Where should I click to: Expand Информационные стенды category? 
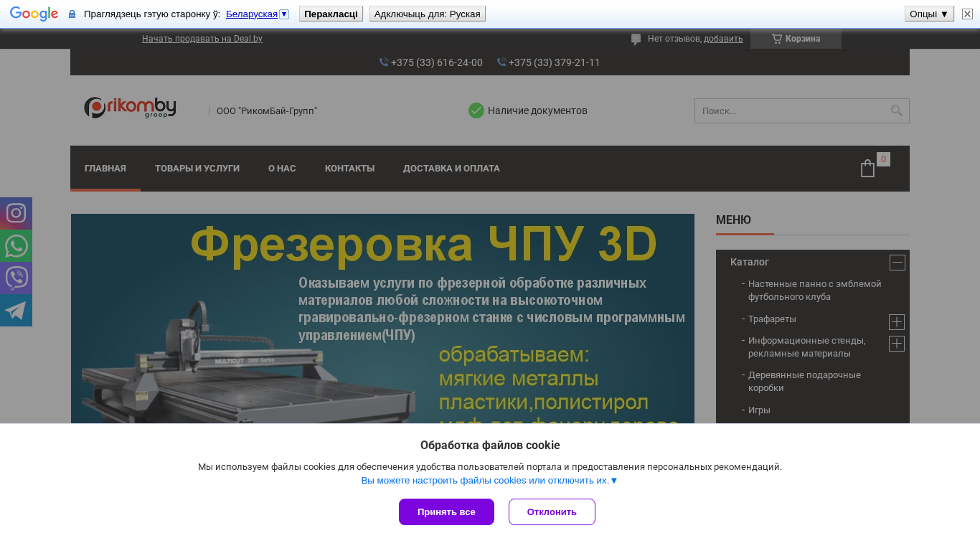point(897,344)
